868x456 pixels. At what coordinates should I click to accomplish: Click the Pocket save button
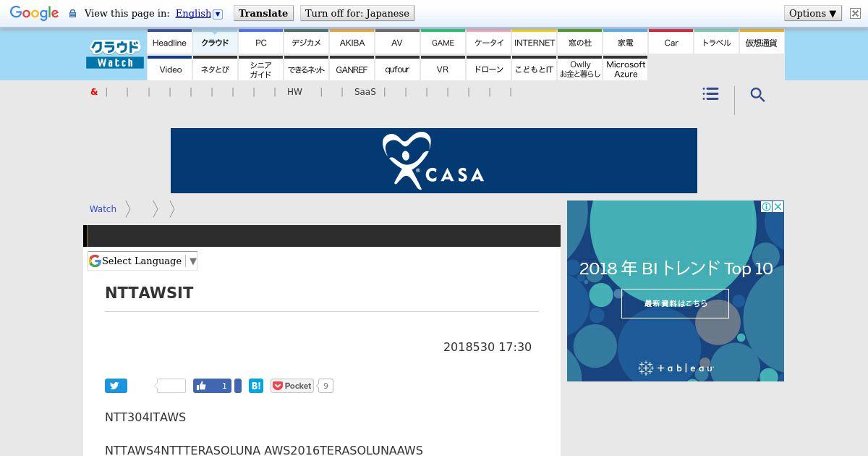tap(292, 386)
